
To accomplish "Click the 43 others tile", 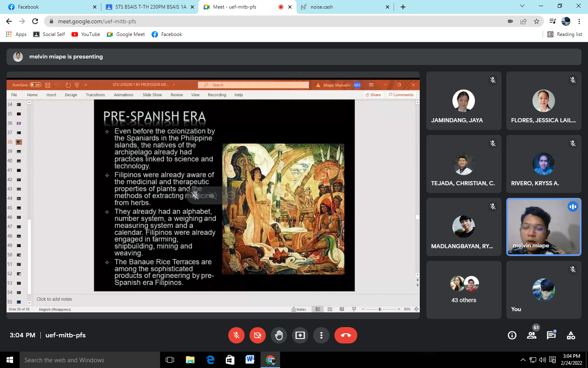I will click(x=464, y=290).
